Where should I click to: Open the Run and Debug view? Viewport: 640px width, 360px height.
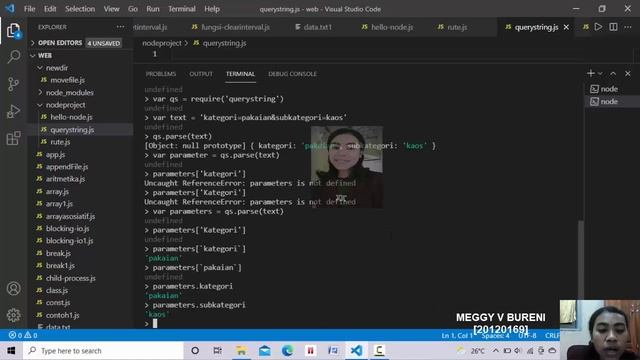tap(13, 111)
